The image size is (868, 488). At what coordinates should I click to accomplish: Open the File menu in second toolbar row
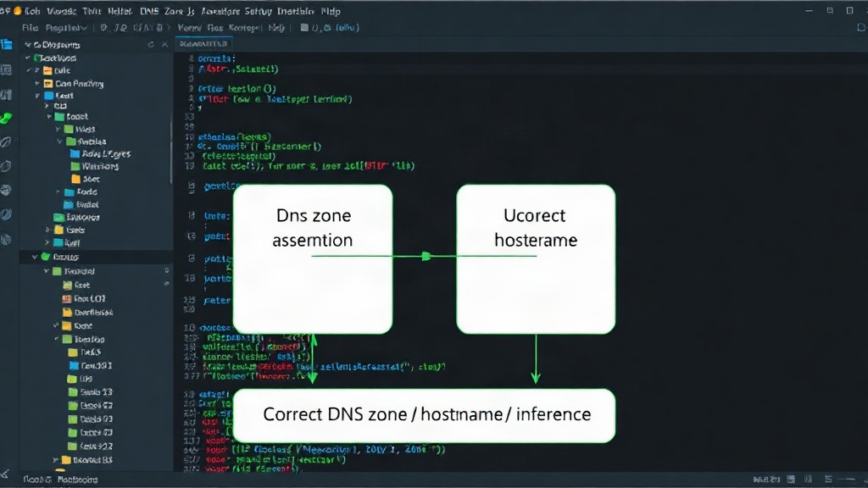point(30,27)
